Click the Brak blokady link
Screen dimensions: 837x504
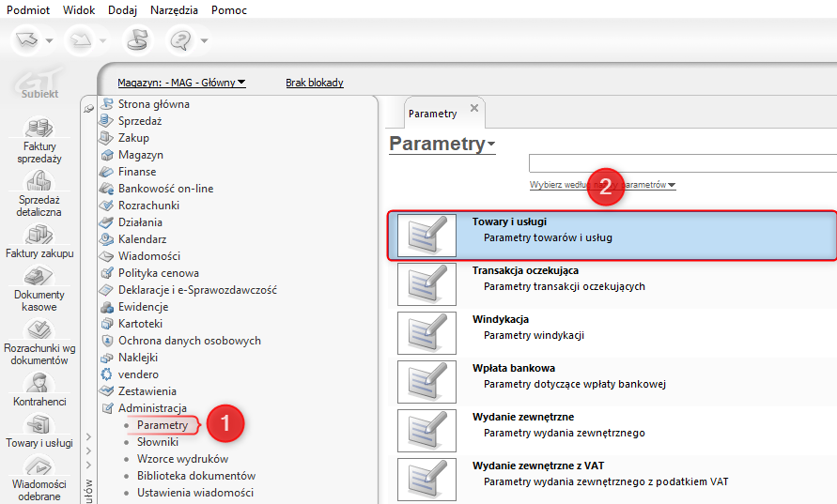click(x=315, y=83)
